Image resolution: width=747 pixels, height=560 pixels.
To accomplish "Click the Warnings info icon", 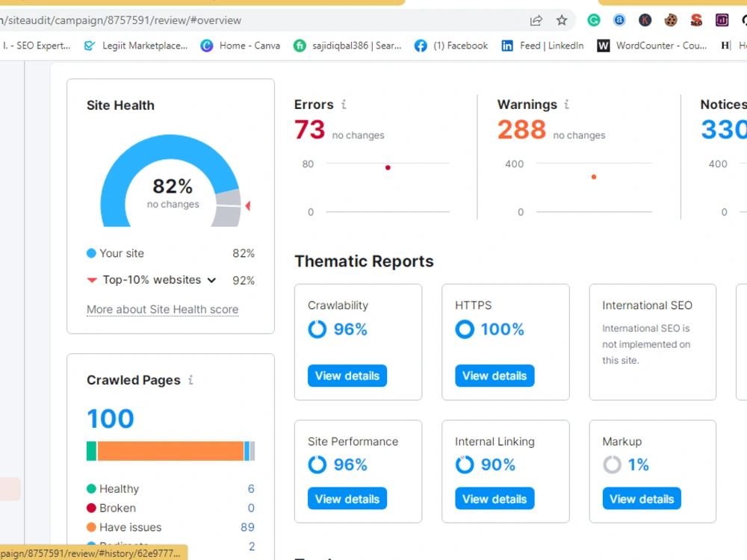I will click(x=566, y=105).
